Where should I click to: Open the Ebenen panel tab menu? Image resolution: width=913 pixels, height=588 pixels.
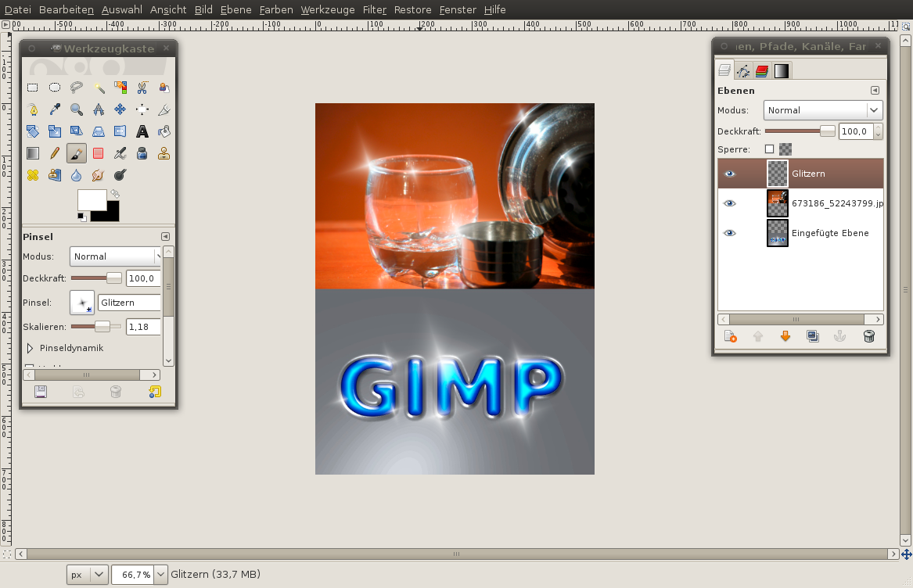tap(875, 90)
